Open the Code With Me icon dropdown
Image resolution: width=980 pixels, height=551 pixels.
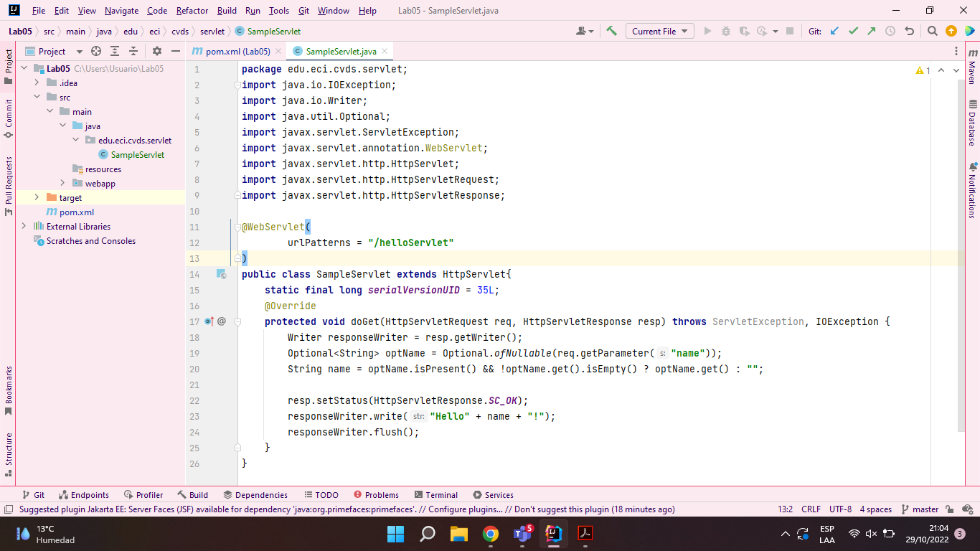pos(585,31)
